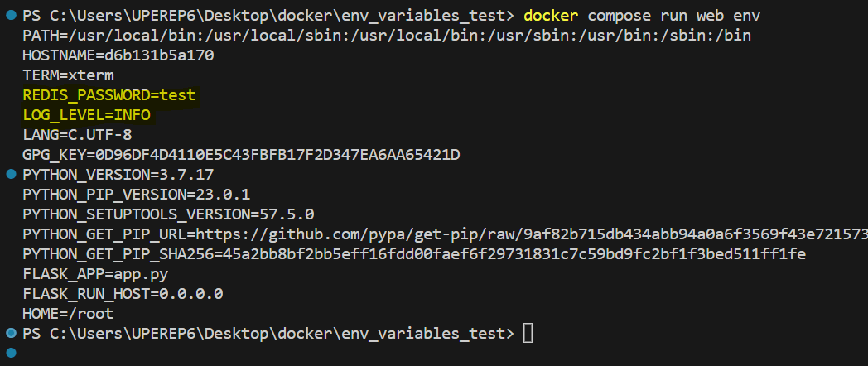Click the PYTHON_GET_PIP_SHA256 hash line
The height and width of the screenshot is (366, 868).
[414, 254]
